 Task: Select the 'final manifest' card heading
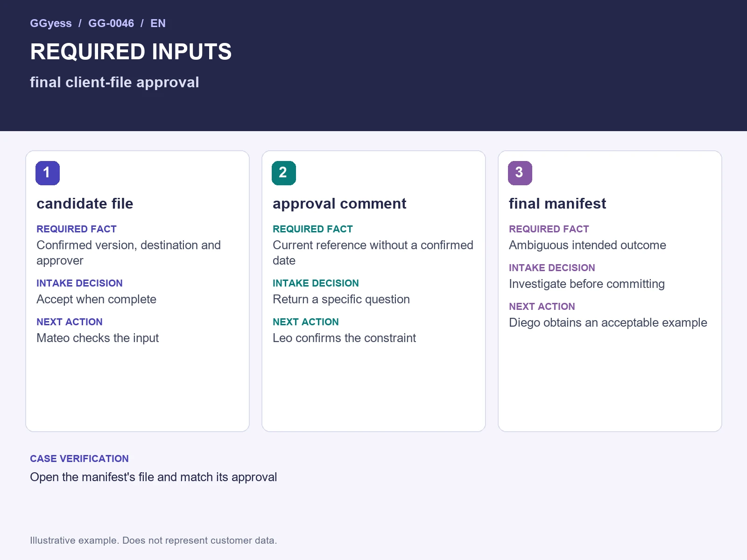click(557, 204)
